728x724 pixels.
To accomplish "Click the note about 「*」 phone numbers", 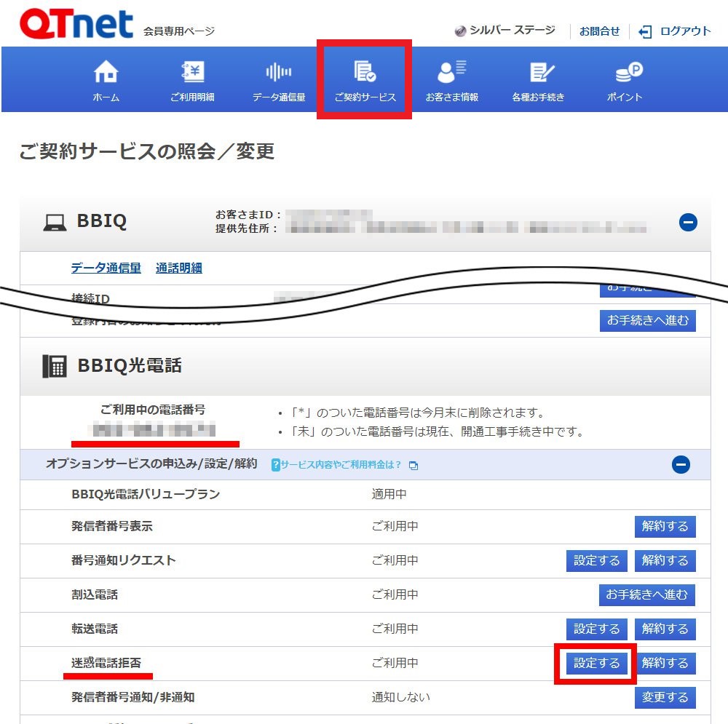I will click(x=418, y=413).
